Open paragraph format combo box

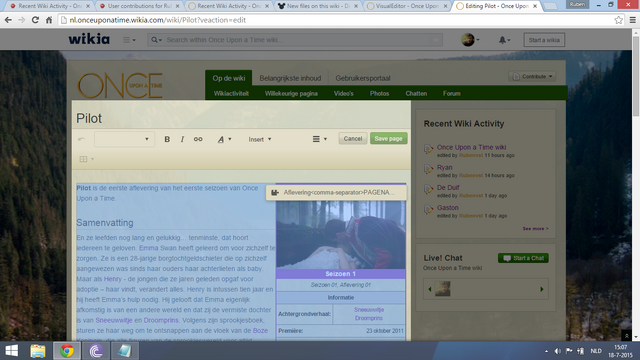coord(124,139)
